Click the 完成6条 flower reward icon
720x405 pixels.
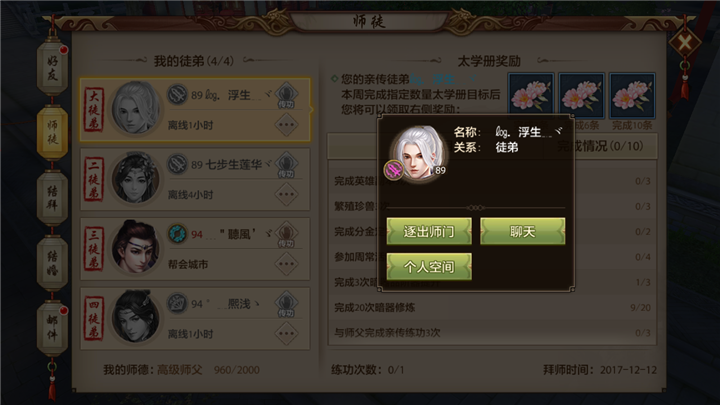pos(581,96)
